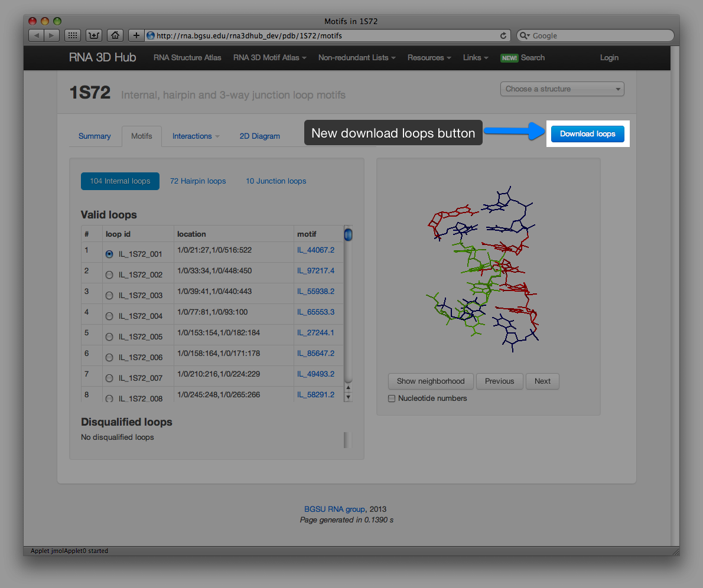Image resolution: width=703 pixels, height=588 pixels.
Task: Click the browser back arrow button
Action: (37, 35)
